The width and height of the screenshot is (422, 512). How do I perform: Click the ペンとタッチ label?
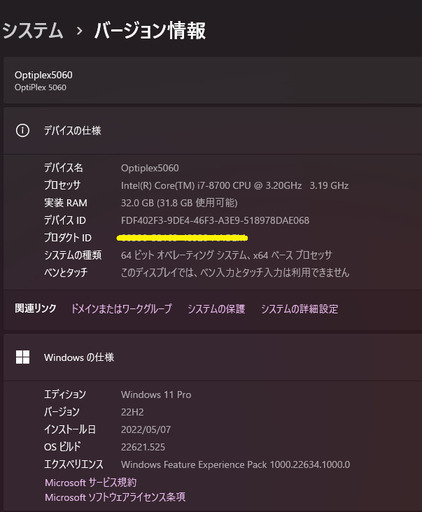point(66,272)
